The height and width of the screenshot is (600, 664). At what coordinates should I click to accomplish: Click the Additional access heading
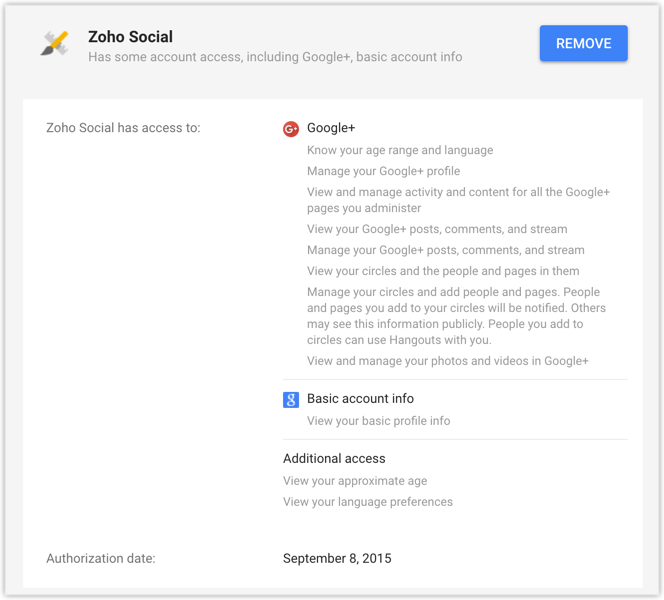click(x=334, y=458)
